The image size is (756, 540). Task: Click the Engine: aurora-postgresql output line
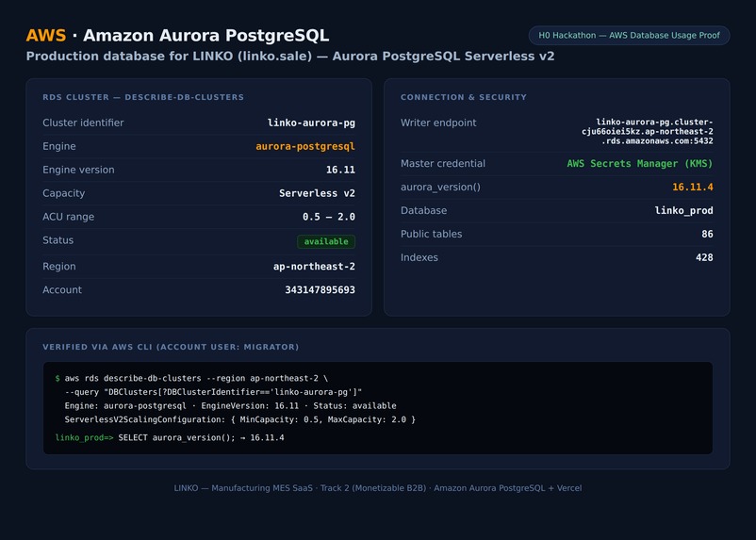[x=230, y=406]
